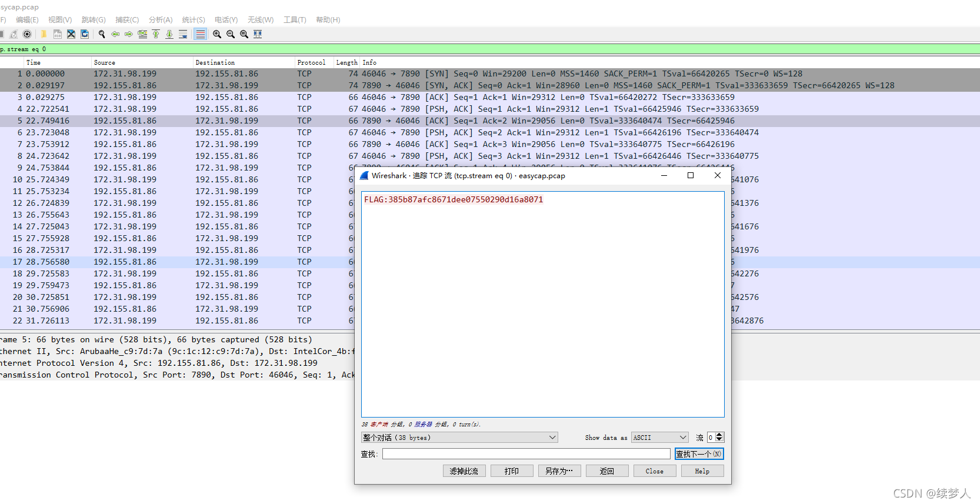This screenshot has width=980, height=504.
Task: Click the reload capture file icon
Action: coord(85,34)
